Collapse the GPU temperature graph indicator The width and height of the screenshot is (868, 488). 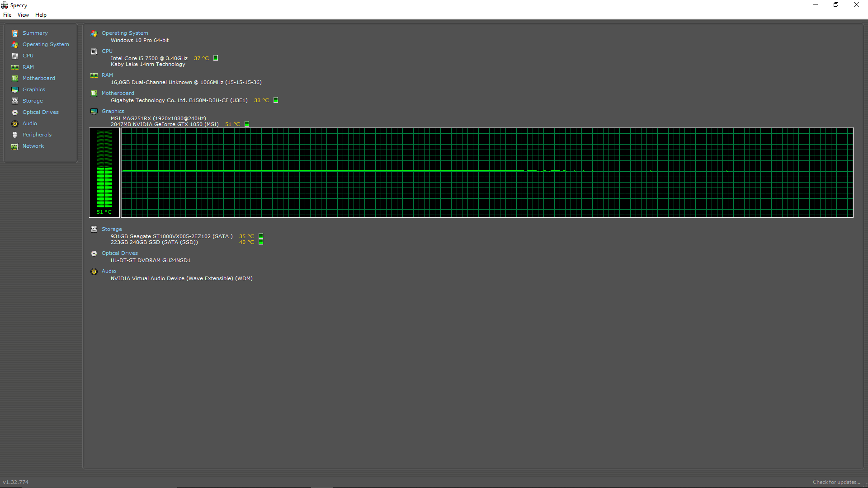pos(247,124)
